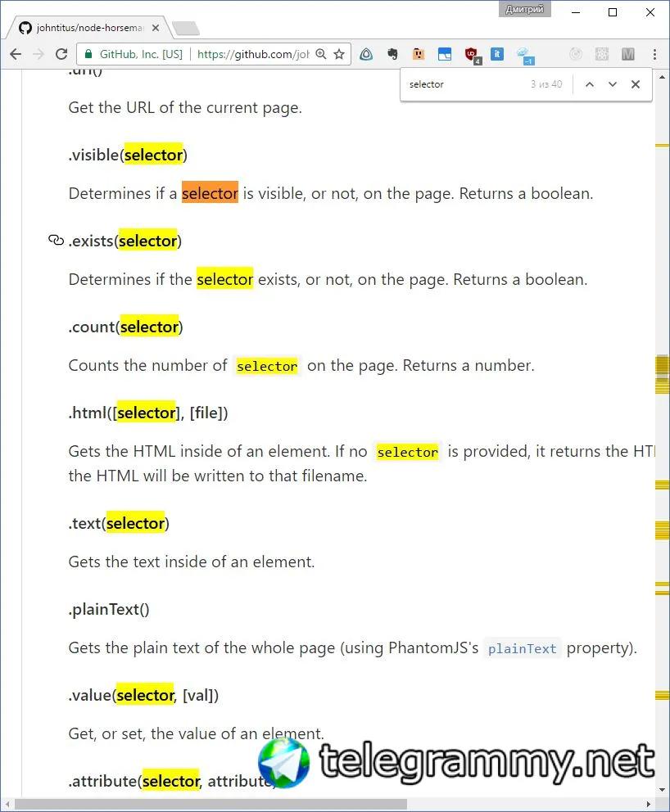
Task: Go back to the previous page
Action: (16, 54)
